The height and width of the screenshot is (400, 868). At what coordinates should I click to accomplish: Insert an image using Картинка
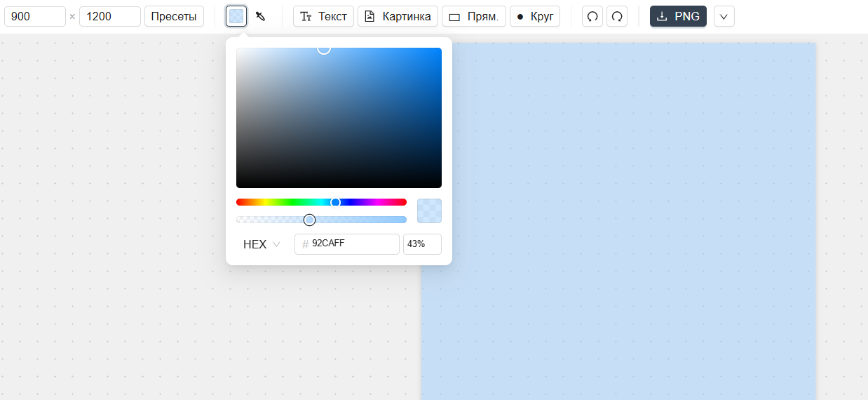pyautogui.click(x=398, y=16)
